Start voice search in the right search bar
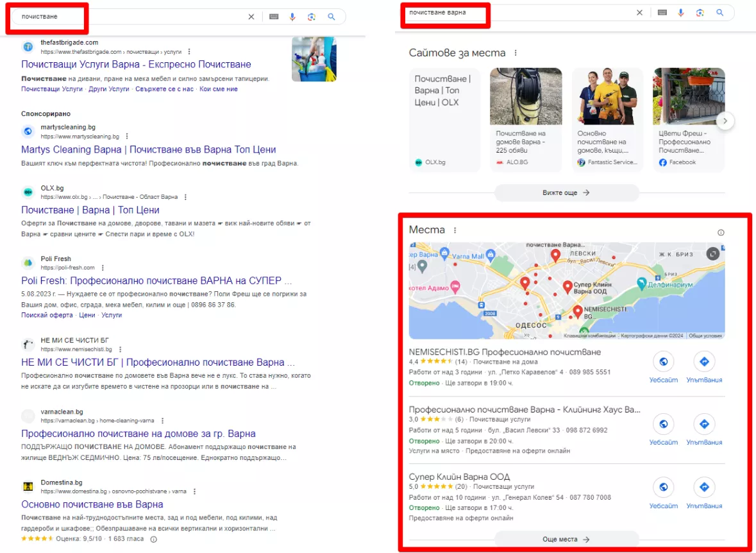Image resolution: width=756 pixels, height=553 pixels. tap(680, 13)
